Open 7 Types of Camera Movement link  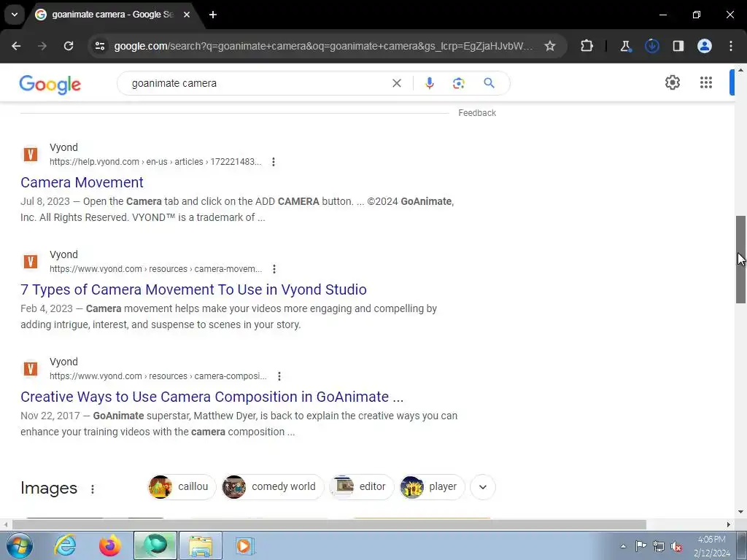pyautogui.click(x=193, y=289)
